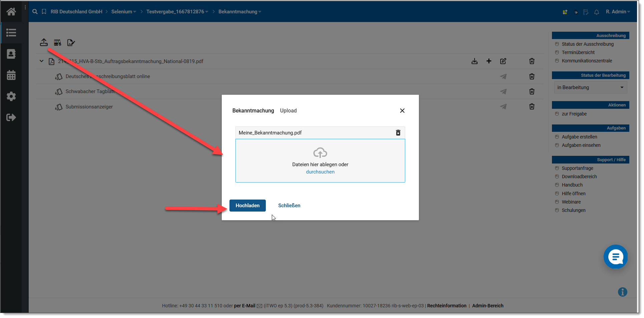Screen dimensions: 644x318
Task: Close the Bekanntmachung upload dialog
Action: (402, 111)
